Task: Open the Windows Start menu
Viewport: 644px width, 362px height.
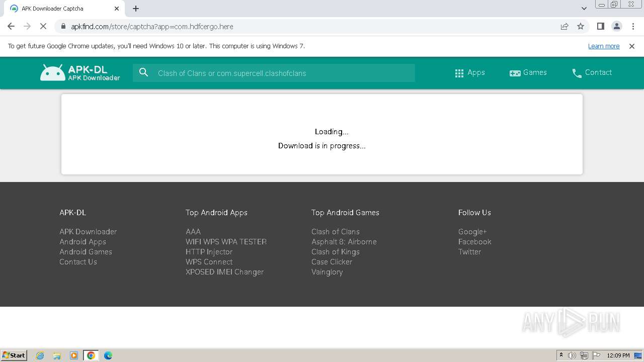Action: tap(14, 355)
